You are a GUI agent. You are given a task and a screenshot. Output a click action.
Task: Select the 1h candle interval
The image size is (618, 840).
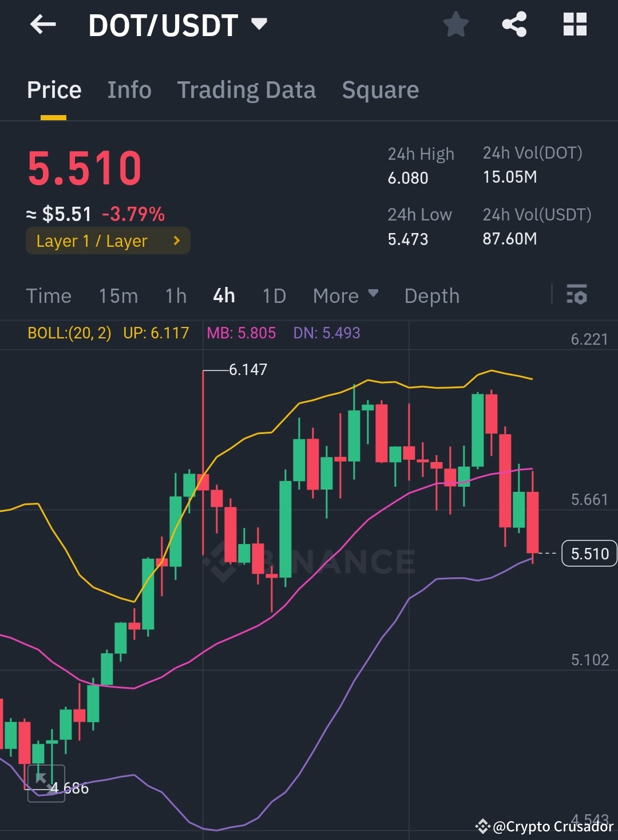point(176,295)
